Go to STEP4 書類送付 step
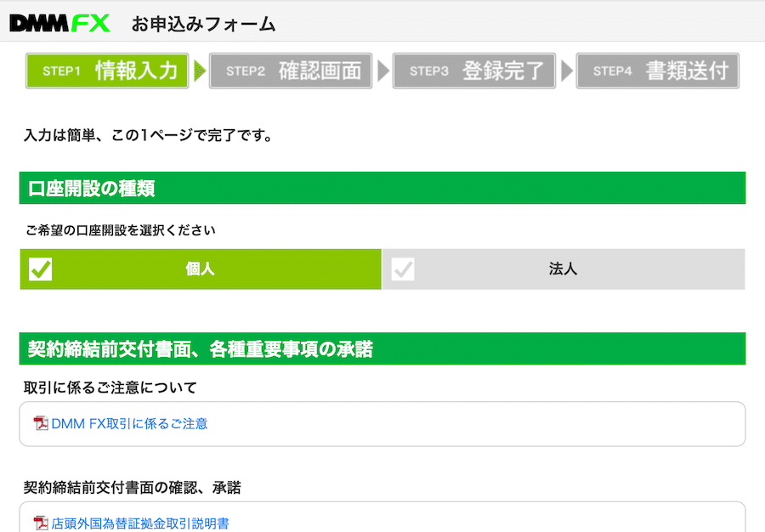This screenshot has width=765, height=532. pyautogui.click(x=658, y=71)
